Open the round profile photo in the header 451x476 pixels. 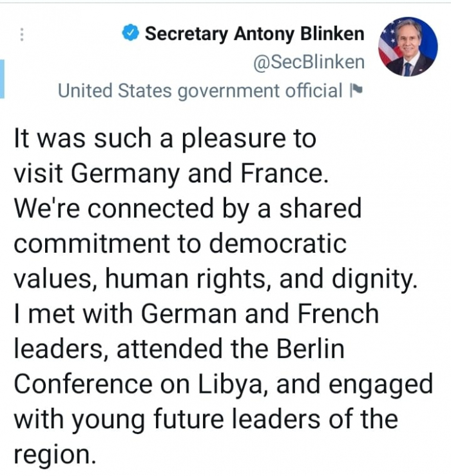click(407, 46)
